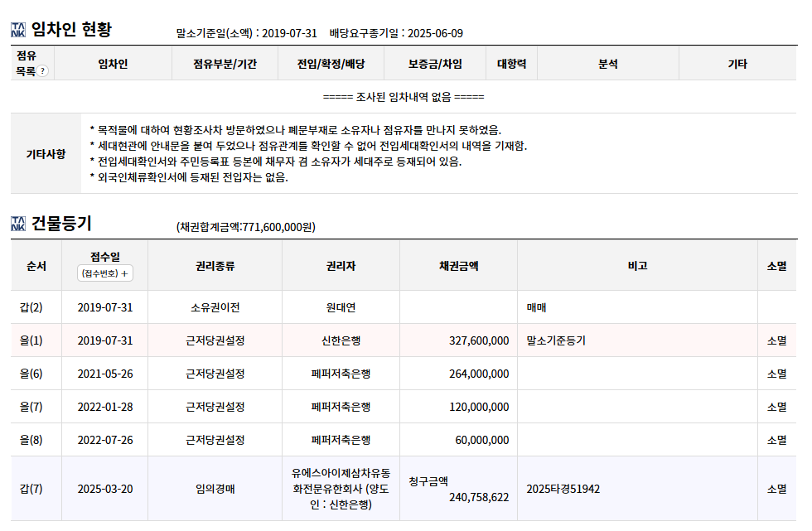Click the 전입/확정/배당 column header
This screenshot has height=531, width=812.
[331, 64]
